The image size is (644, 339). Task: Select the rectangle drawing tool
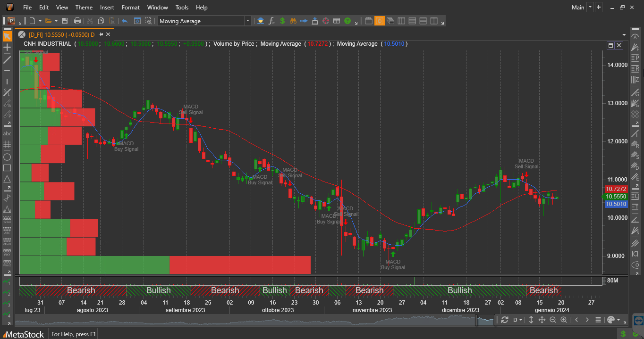[7, 168]
